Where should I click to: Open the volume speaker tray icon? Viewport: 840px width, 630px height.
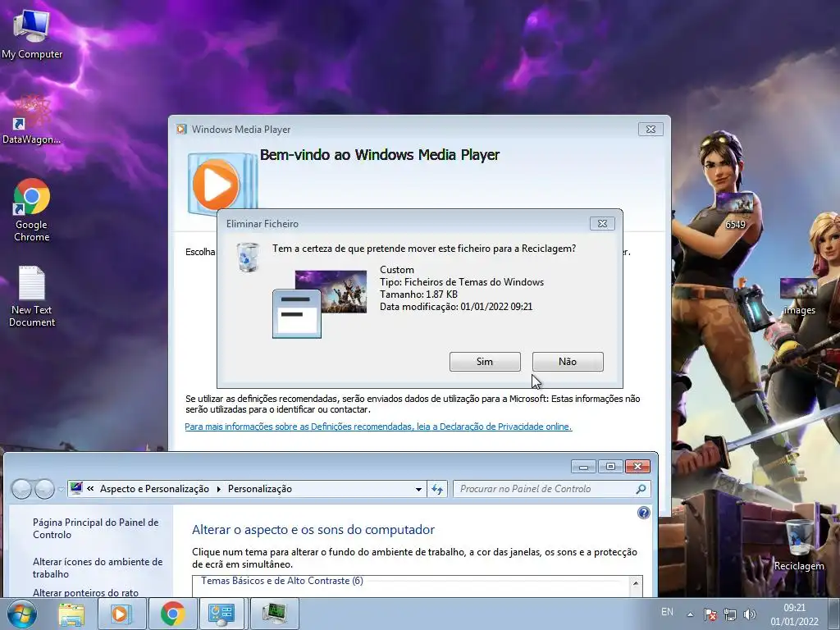[750, 614]
